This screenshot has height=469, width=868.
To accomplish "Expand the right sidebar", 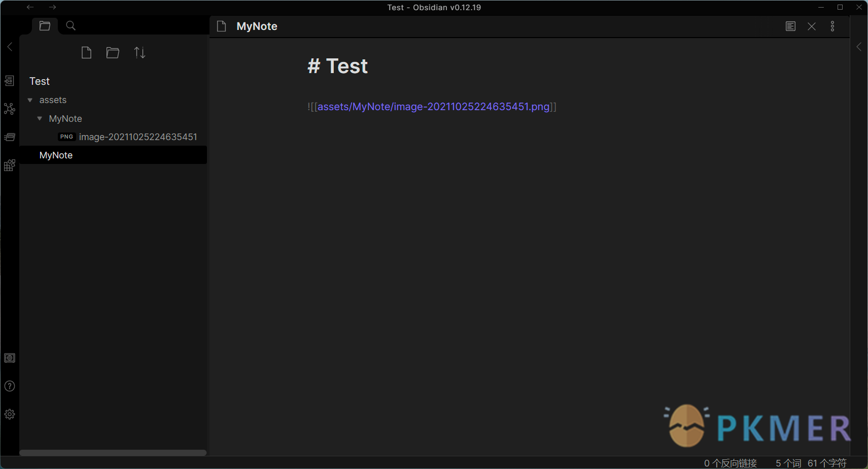I will (x=859, y=47).
